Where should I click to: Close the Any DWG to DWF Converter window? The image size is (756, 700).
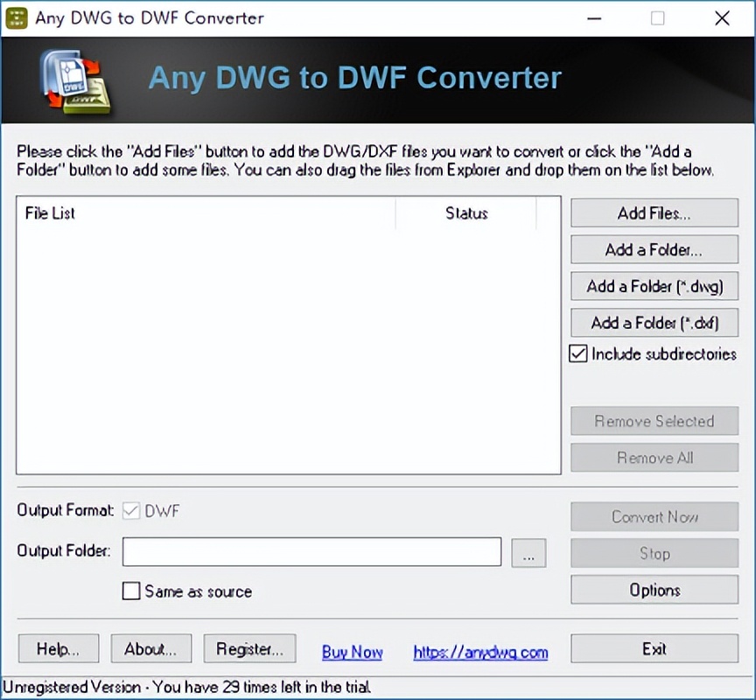[722, 18]
